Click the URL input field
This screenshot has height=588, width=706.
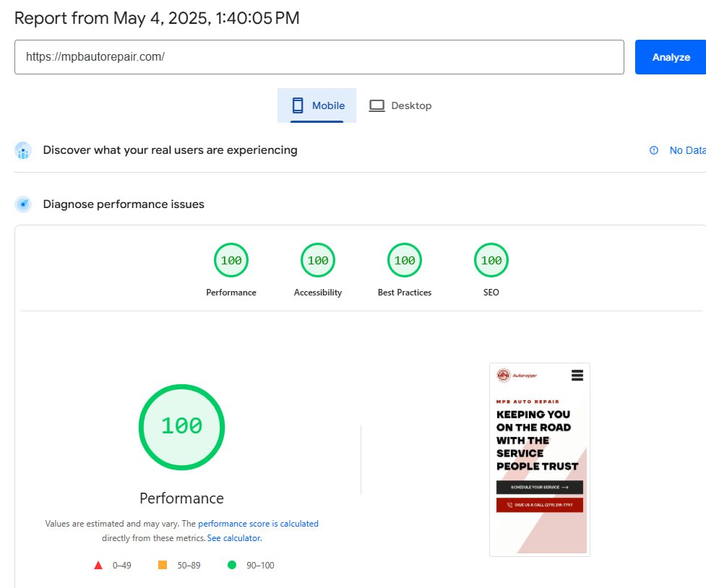pos(319,57)
